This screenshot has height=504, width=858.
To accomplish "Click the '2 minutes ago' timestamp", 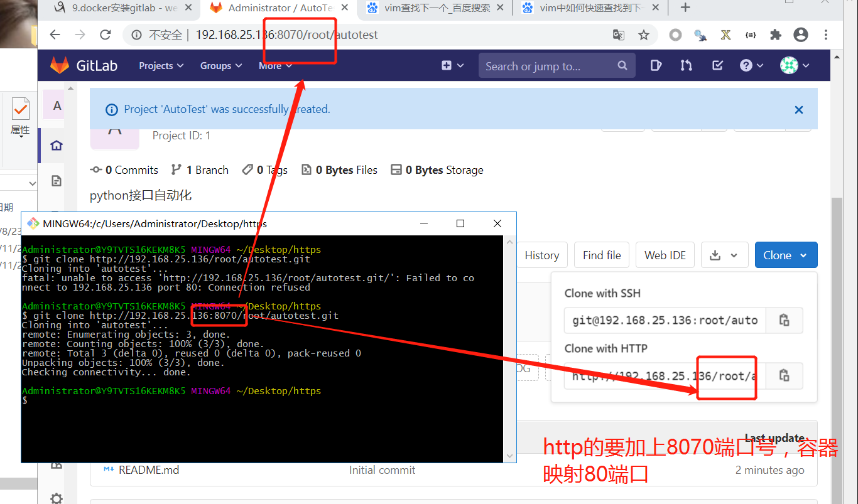I will [x=769, y=470].
